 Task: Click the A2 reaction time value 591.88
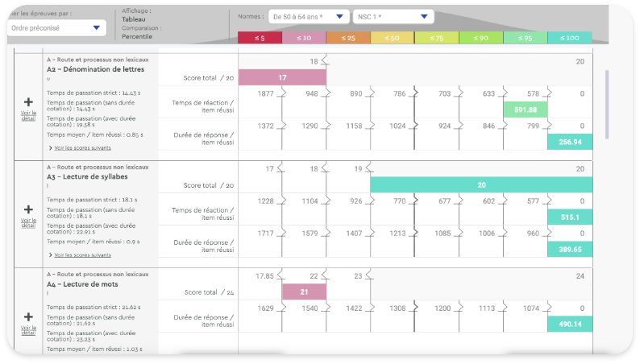525,110
